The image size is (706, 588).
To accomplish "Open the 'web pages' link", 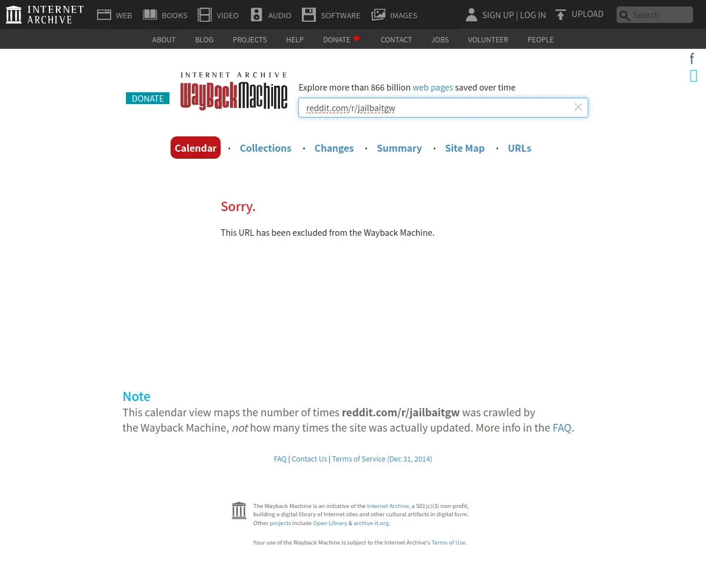I will (432, 87).
